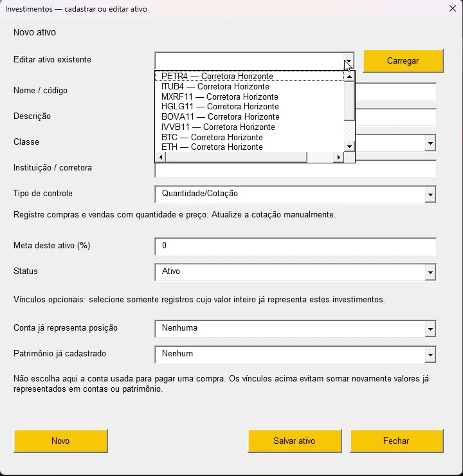
Task: Expand the Status dropdown arrow
Action: click(430, 272)
